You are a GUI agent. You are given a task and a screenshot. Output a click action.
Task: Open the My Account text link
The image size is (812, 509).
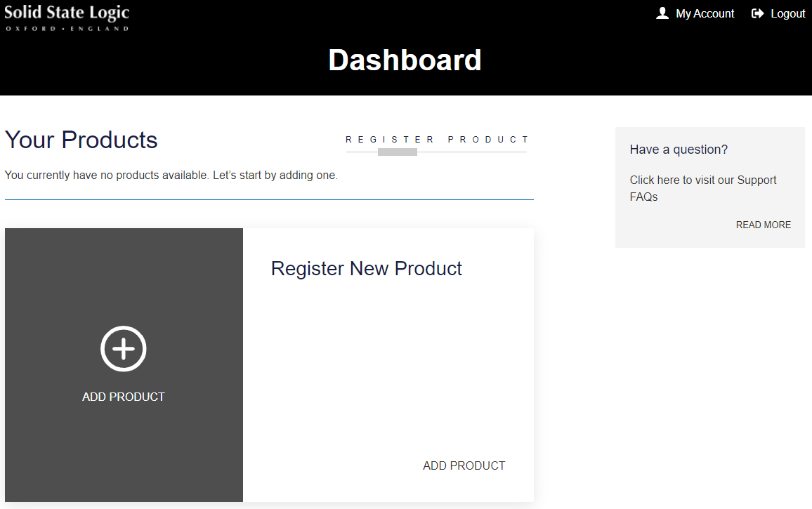(x=705, y=13)
